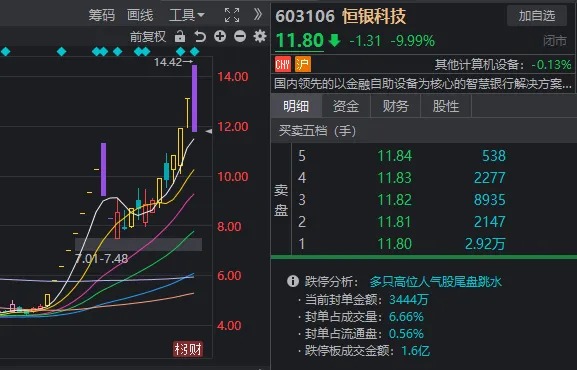Open 多只高位人气股尾盘跳水 analysis link
The height and width of the screenshot is (370, 577).
[x=435, y=282]
